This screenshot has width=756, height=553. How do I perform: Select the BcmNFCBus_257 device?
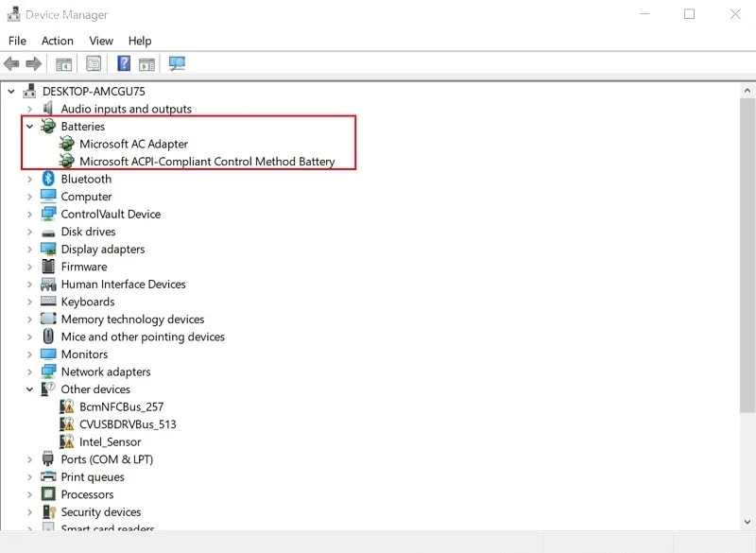tap(121, 406)
